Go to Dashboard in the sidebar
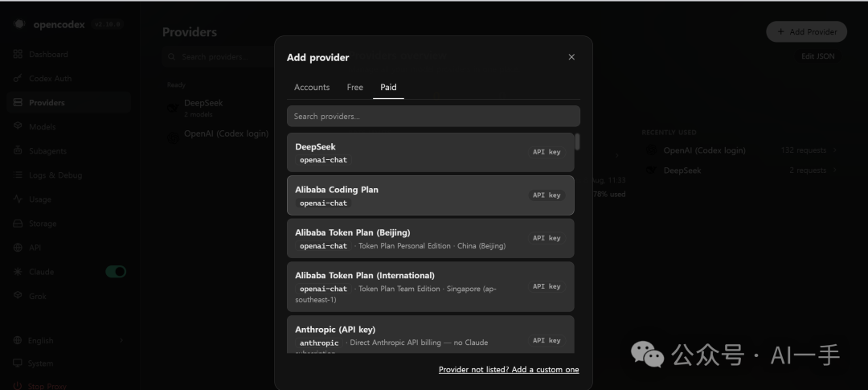Screen dimensions: 868x390 (68, 55)
